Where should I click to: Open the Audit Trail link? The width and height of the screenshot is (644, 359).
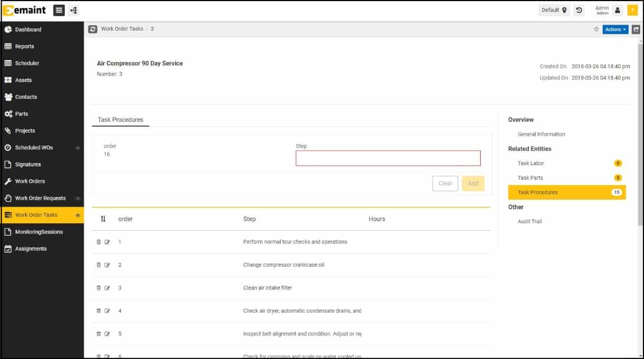click(530, 221)
